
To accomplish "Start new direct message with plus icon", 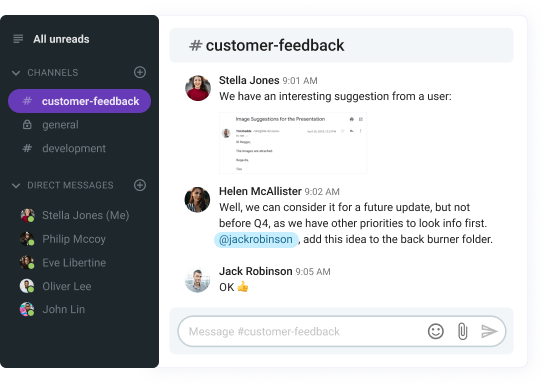I will coord(140,185).
